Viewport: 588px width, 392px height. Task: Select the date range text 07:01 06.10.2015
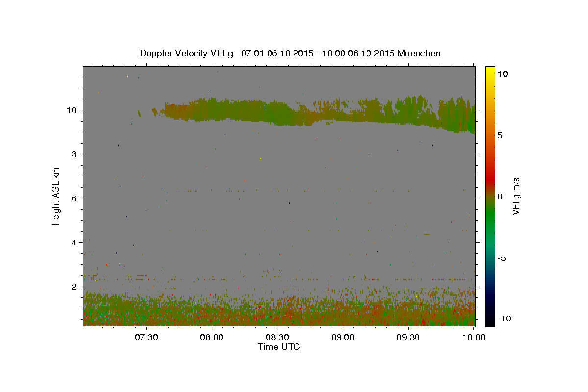[277, 53]
